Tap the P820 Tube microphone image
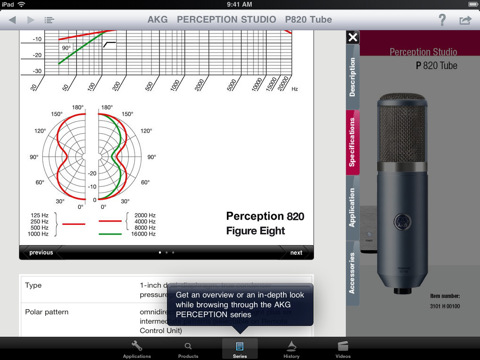Image resolution: width=480 pixels, height=360 pixels. (x=402, y=193)
